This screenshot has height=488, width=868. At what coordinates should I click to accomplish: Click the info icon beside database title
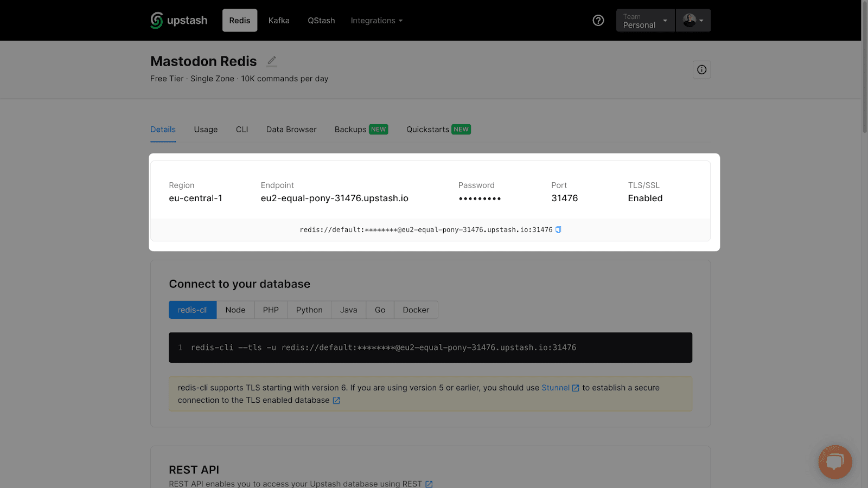pyautogui.click(x=701, y=69)
